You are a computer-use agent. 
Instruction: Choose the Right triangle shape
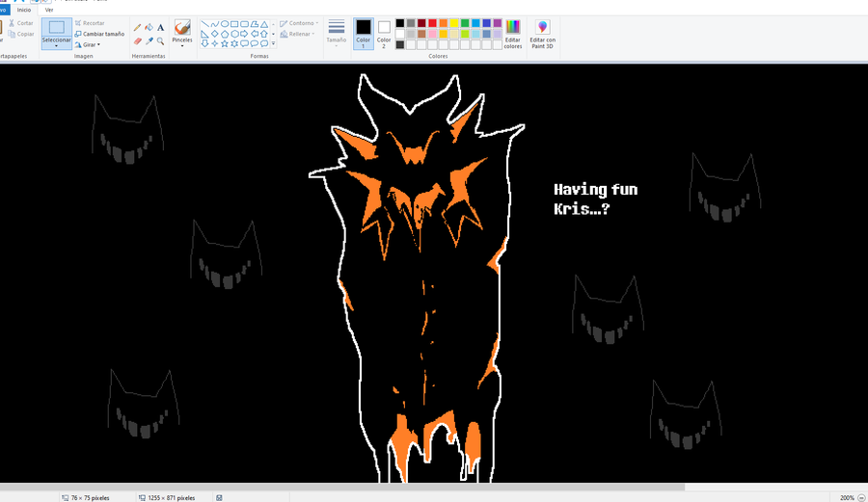204,34
